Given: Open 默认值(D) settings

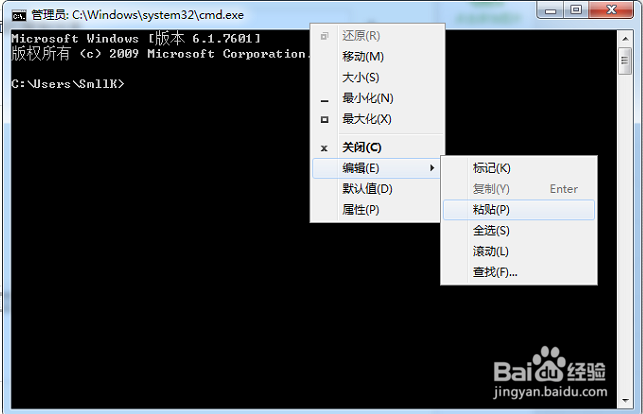Looking at the screenshot, I should pyautogui.click(x=376, y=189).
